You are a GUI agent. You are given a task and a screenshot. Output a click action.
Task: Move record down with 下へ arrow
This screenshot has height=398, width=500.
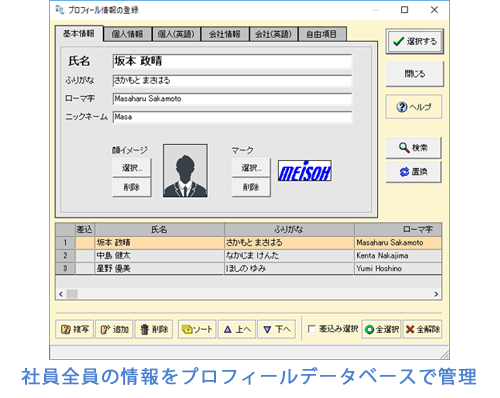277,329
